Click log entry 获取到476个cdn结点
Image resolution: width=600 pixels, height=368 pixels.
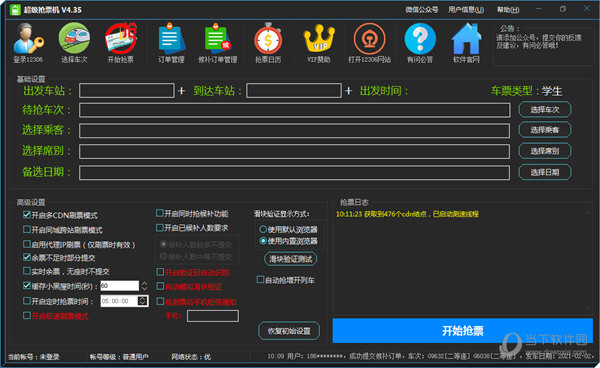coord(407,214)
